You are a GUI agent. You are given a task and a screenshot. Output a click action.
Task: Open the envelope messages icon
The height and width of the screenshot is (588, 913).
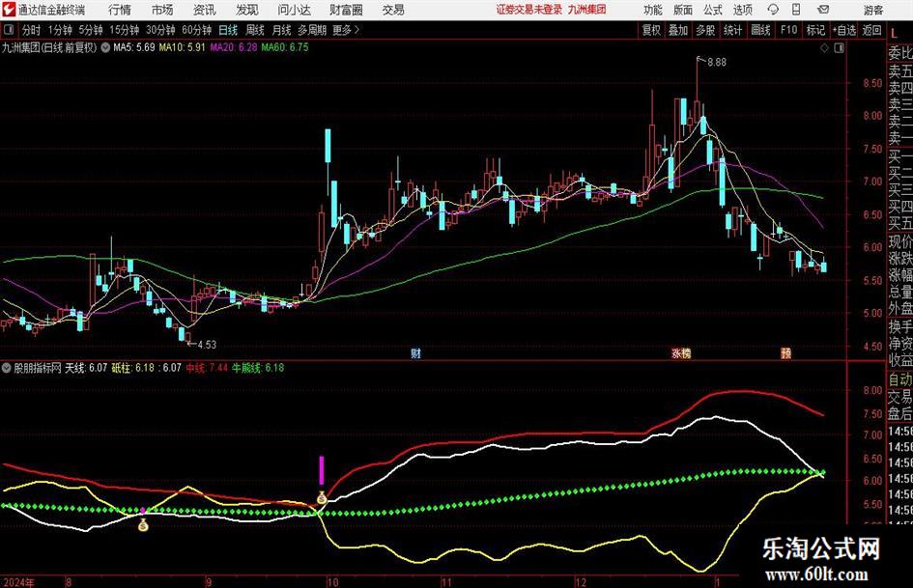823,10
